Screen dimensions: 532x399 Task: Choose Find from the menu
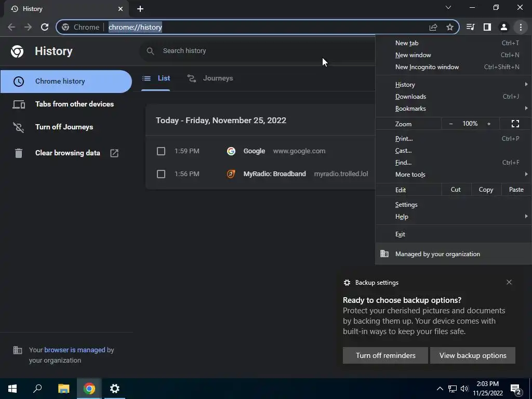pyautogui.click(x=454, y=163)
